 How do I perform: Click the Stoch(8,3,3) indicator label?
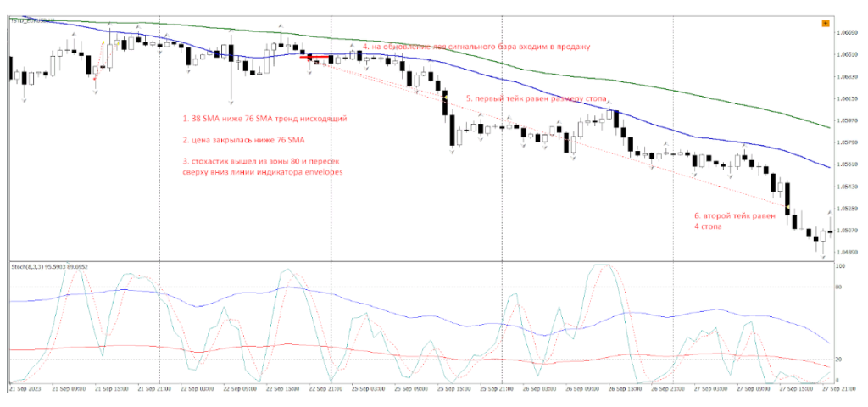click(49, 266)
